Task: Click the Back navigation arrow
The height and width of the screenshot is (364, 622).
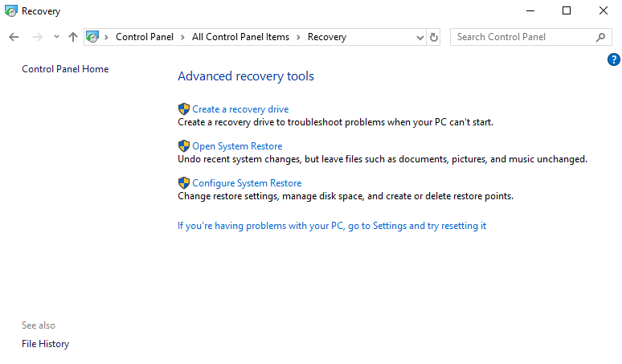Action: 14,37
